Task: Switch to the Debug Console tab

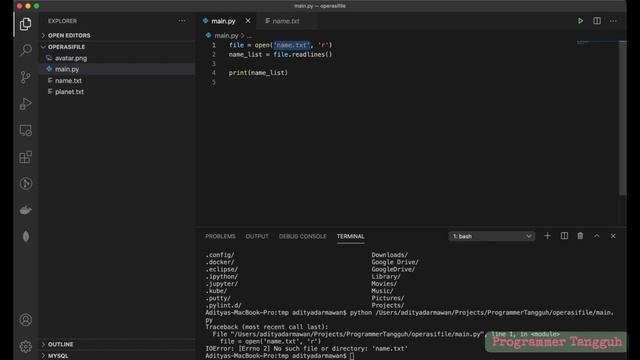Action: (302, 236)
